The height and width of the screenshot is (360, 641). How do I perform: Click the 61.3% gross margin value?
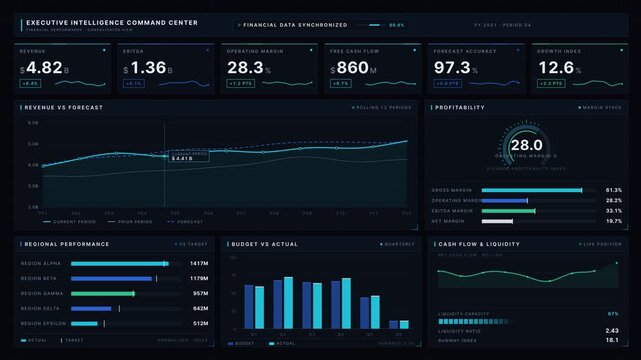coord(614,190)
